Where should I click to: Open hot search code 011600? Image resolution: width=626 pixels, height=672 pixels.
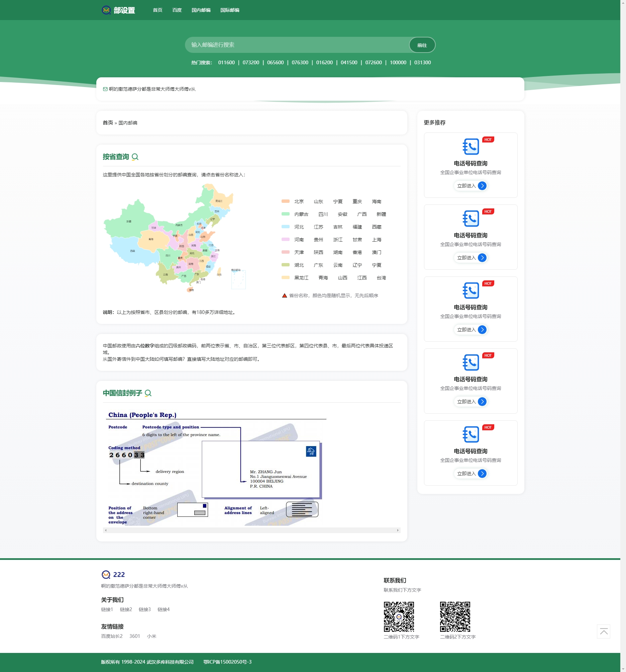pyautogui.click(x=226, y=63)
